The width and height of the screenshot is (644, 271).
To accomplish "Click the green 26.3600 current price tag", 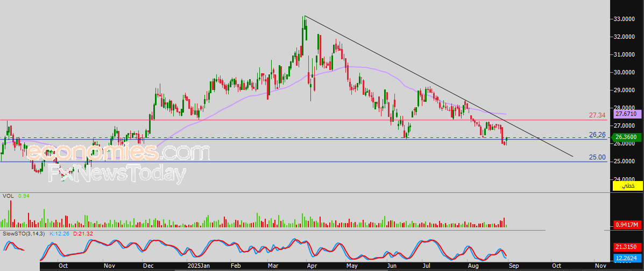I will click(x=627, y=137).
